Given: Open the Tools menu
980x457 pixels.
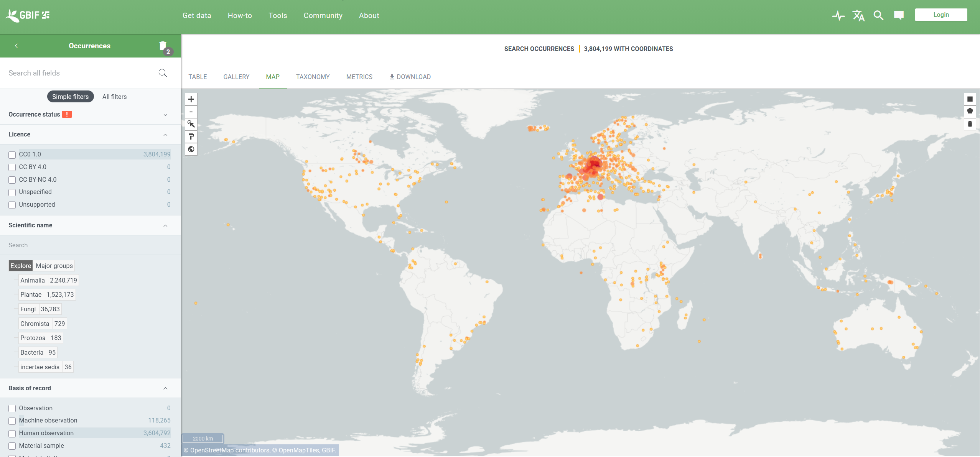Looking at the screenshot, I should tap(278, 15).
